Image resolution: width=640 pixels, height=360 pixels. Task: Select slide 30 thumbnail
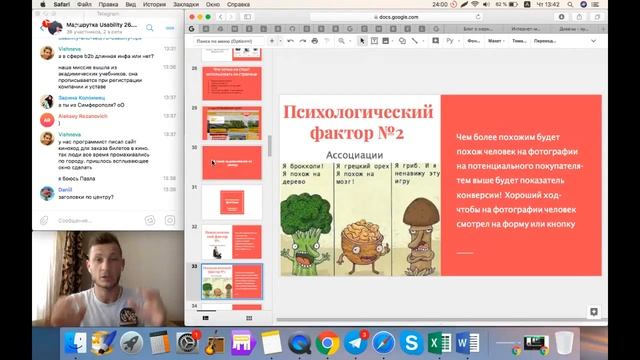(232, 162)
